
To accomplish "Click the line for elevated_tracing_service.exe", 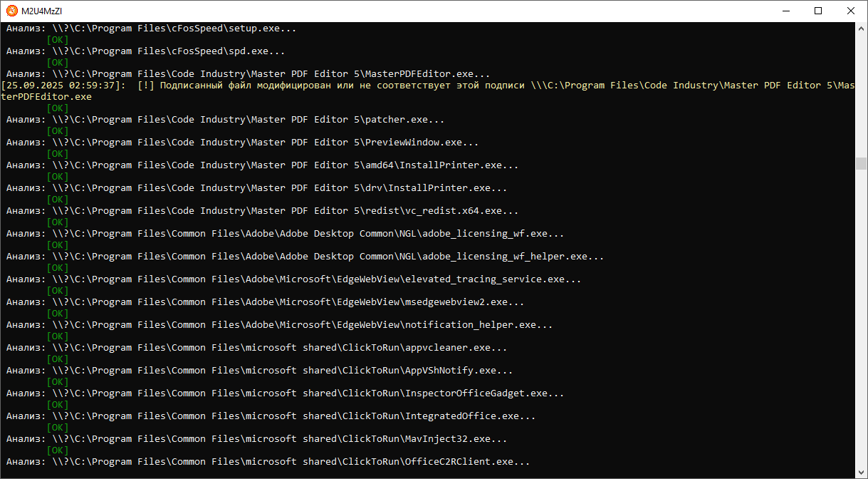I will tap(294, 279).
